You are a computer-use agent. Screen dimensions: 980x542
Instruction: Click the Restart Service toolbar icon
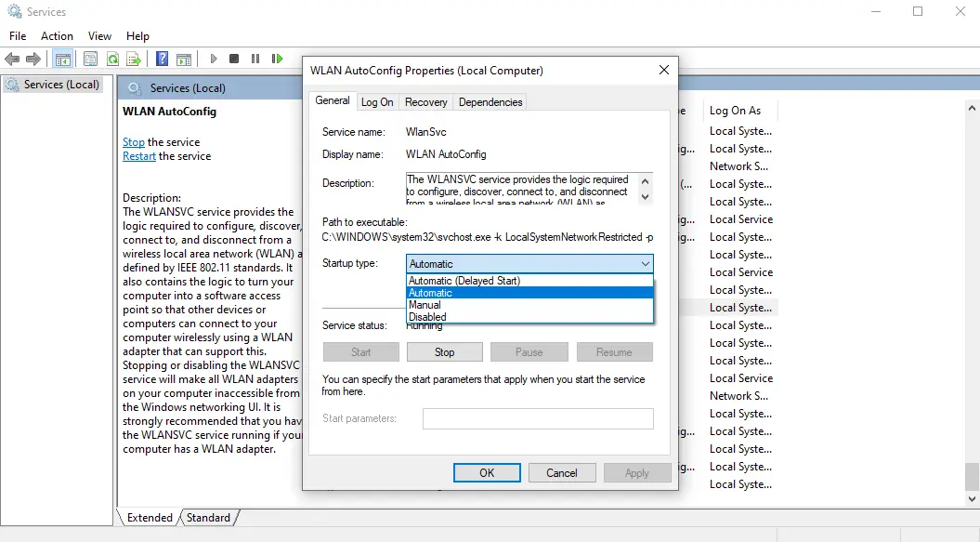pos(277,59)
